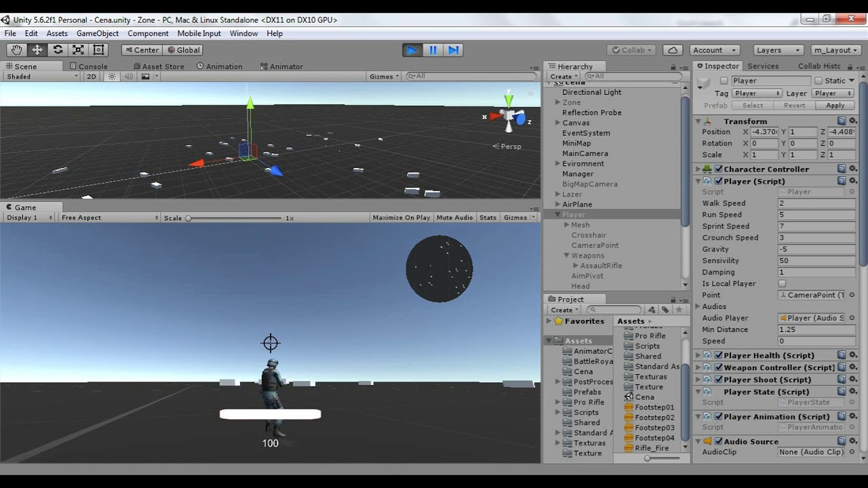Image resolution: width=868 pixels, height=488 pixels.
Task: Select the Move tool in toolbar
Action: tap(37, 49)
